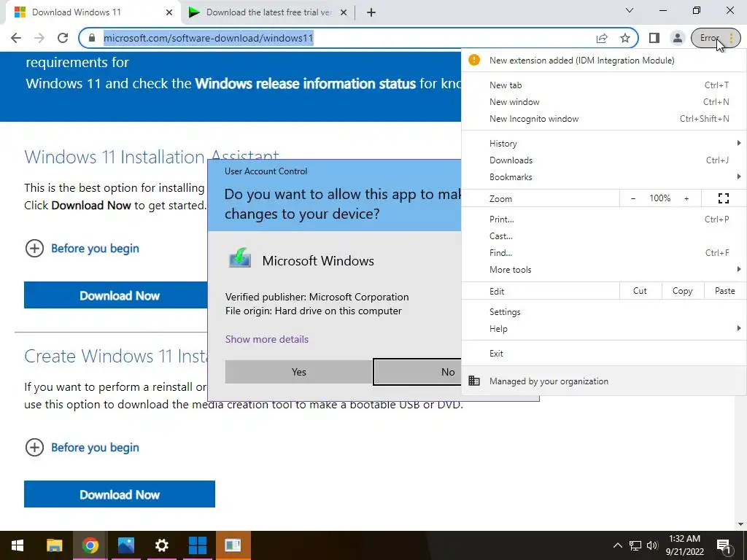Open New Incognito window
747x560 pixels.
(603, 119)
